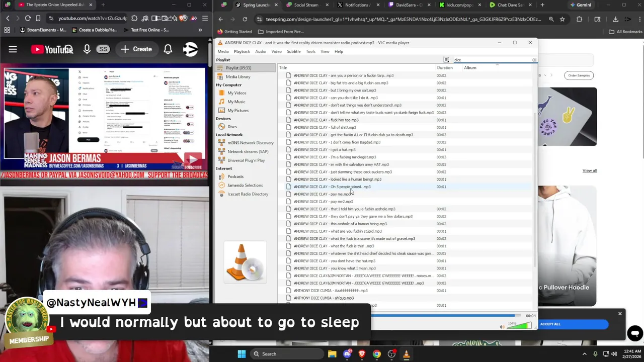Open YouTube notifications bell
644x362 pixels.
[168, 49]
